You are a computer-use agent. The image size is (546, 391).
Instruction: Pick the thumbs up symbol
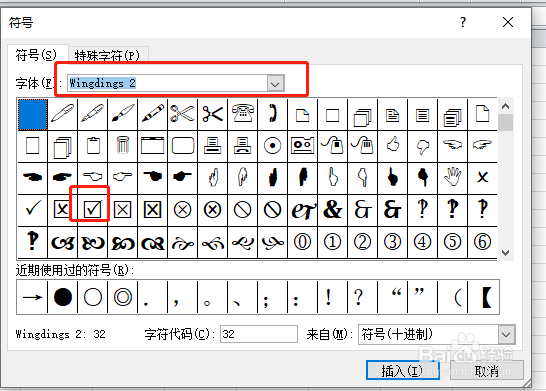click(392, 145)
